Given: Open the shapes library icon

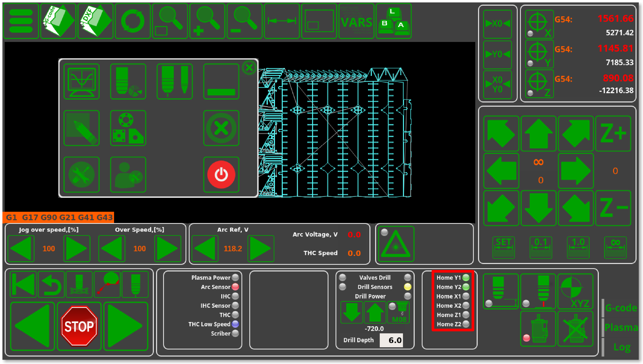Looking at the screenshot, I should (128, 128).
